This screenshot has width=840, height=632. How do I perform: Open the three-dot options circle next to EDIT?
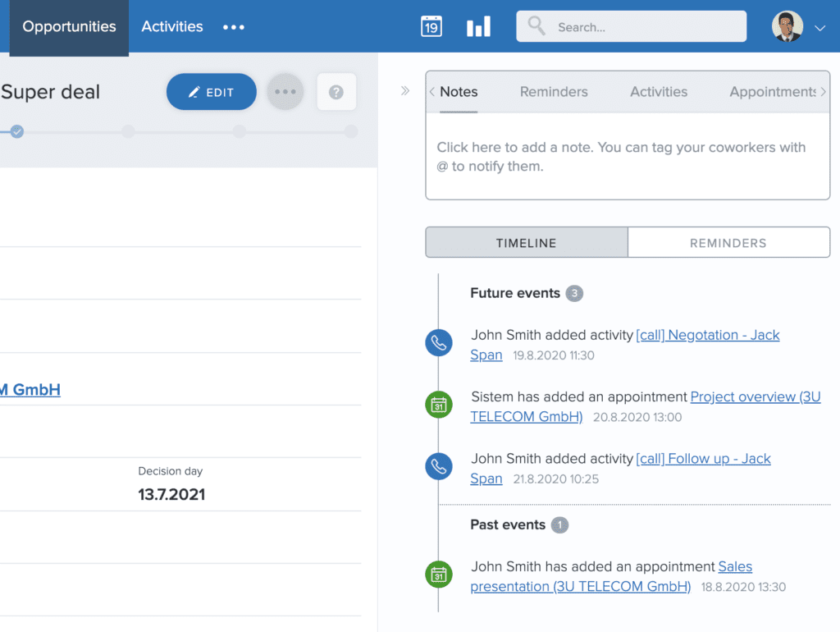(x=285, y=92)
